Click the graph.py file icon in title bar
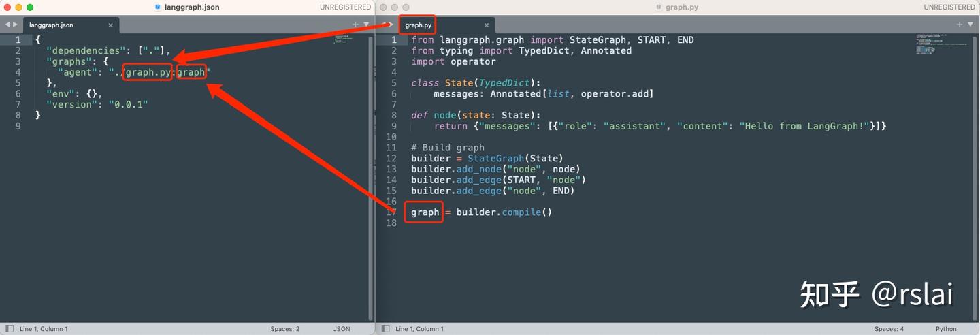 (x=659, y=7)
